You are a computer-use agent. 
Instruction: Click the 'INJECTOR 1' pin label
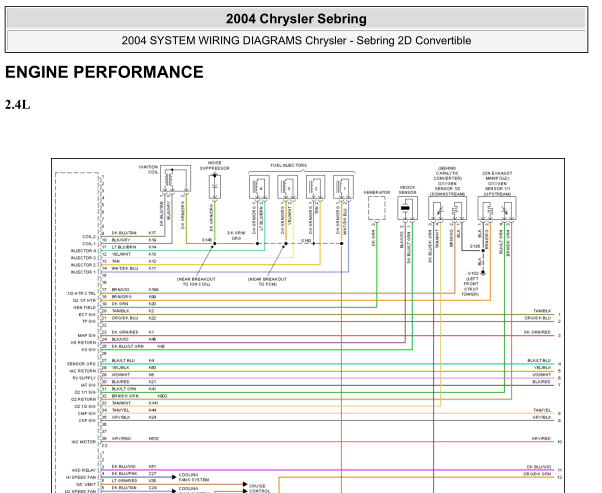83,272
